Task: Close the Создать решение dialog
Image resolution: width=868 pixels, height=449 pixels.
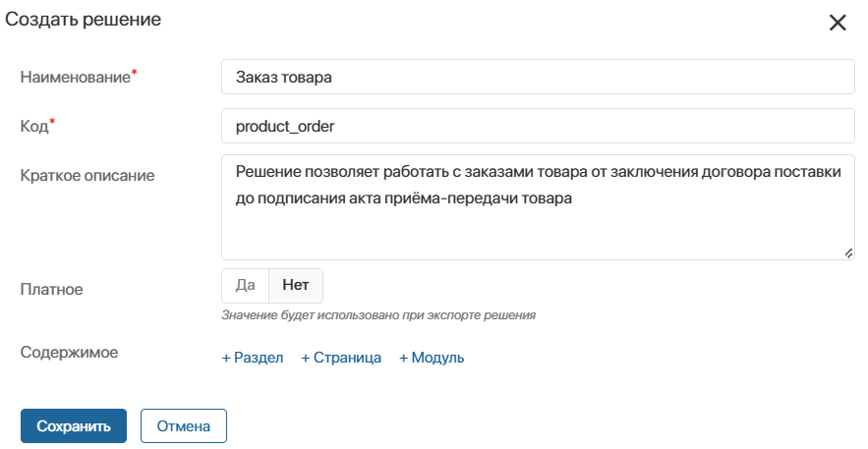Action: (838, 23)
